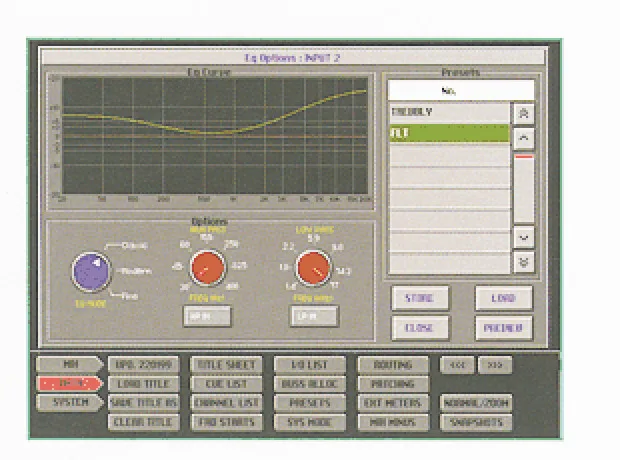620x460 pixels.
Task: Open the Presets page
Action: click(x=310, y=403)
